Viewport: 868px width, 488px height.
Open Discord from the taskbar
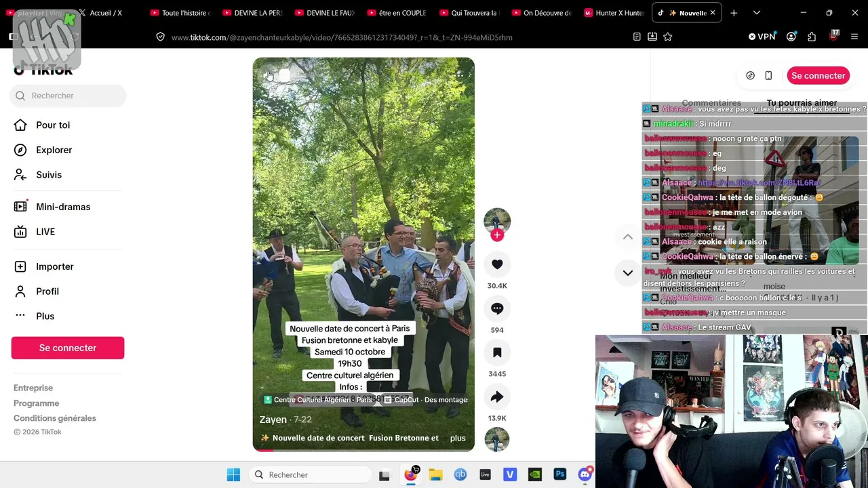[x=585, y=474]
